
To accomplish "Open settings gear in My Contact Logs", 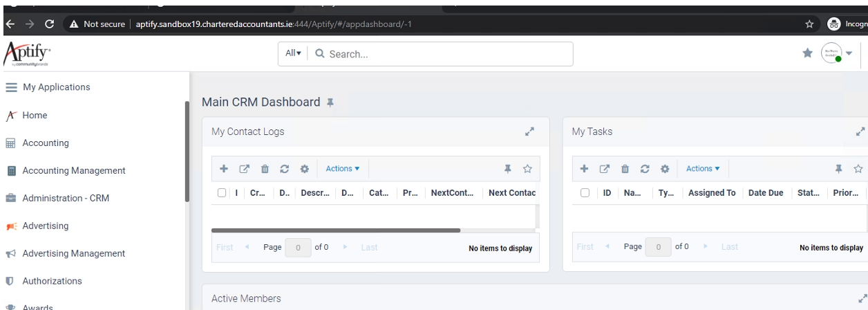I will pos(304,169).
